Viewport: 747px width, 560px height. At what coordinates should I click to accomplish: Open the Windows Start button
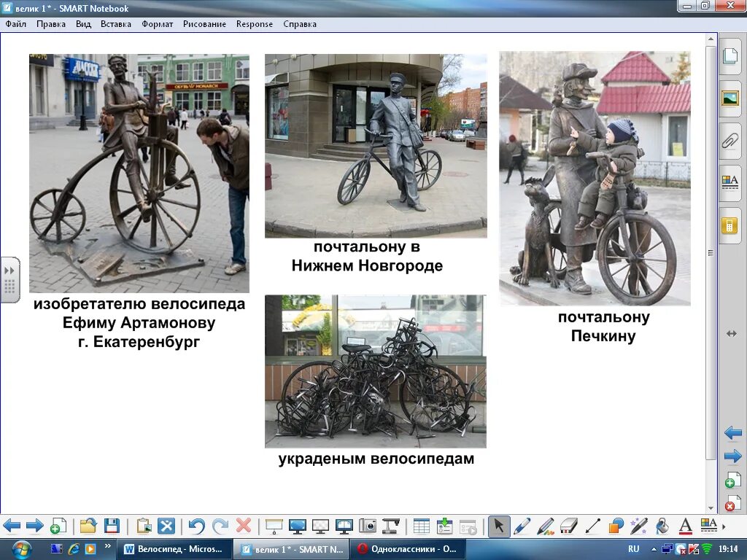(x=21, y=549)
